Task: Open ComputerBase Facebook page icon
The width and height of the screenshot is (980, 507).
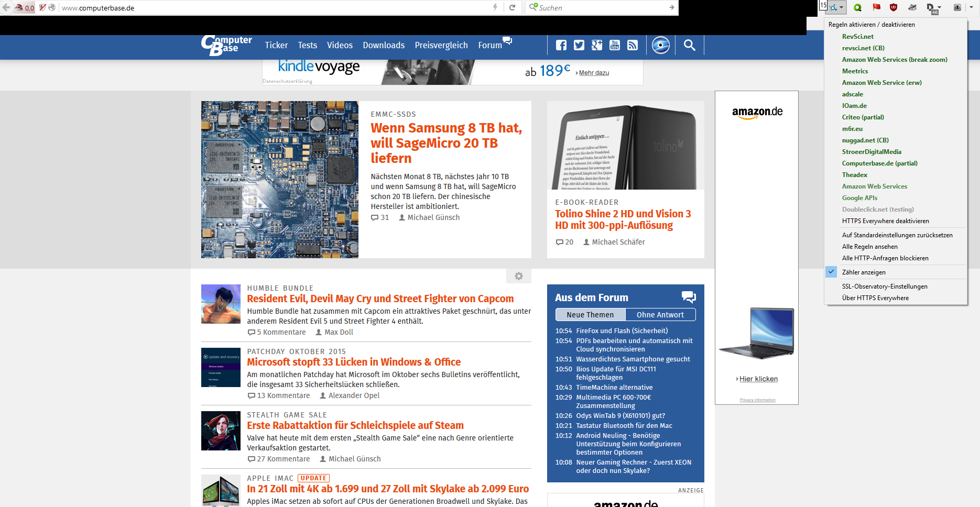Action: point(561,45)
